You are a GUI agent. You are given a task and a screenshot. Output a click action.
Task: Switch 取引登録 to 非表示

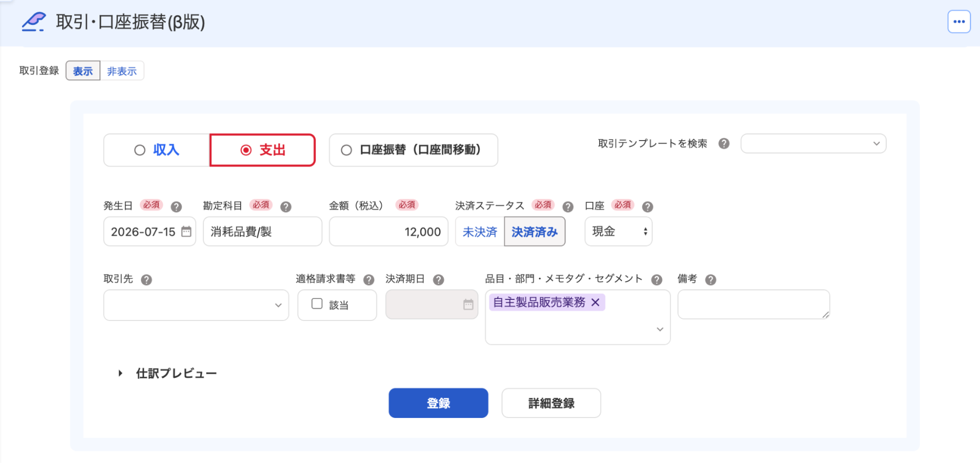[x=122, y=71]
